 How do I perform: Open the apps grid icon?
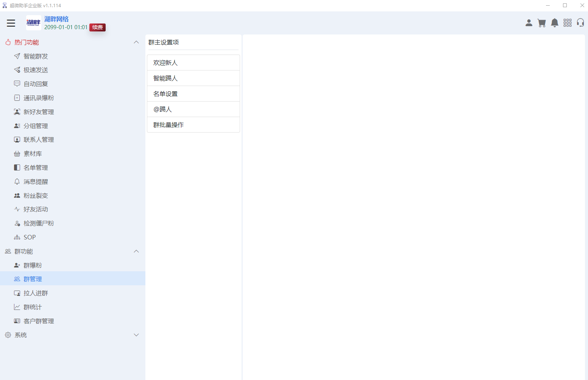point(568,23)
